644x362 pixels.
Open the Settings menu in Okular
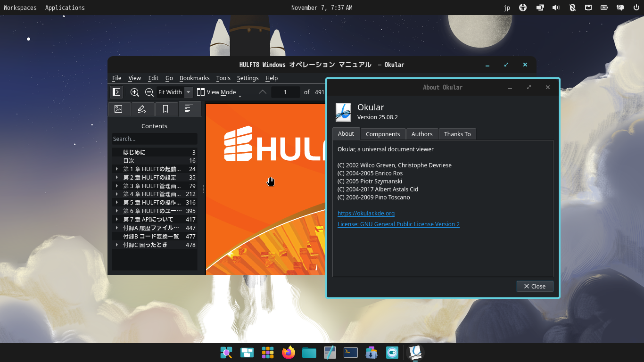pyautogui.click(x=248, y=78)
